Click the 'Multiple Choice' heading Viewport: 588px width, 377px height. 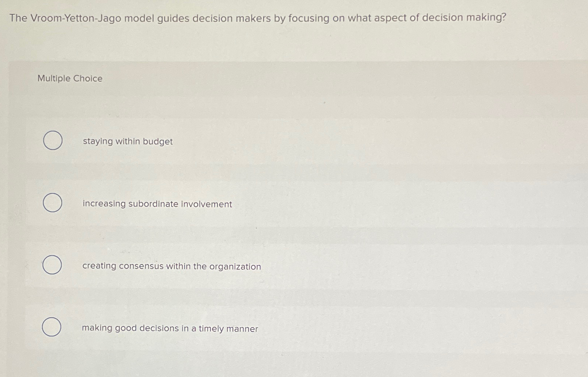(x=69, y=78)
